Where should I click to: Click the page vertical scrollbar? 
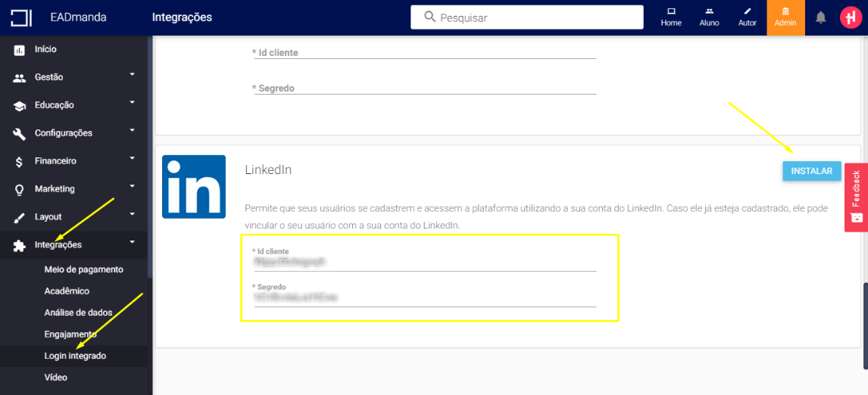point(865,326)
